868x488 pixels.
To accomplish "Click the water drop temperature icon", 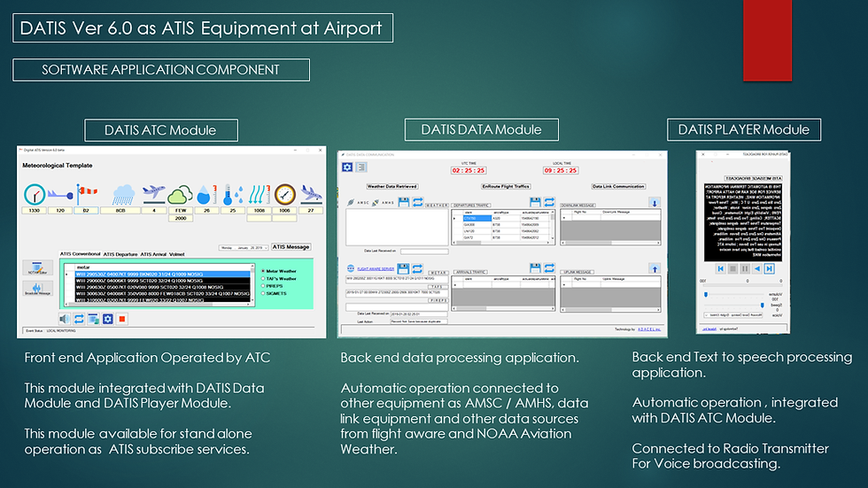I will click(x=207, y=195).
